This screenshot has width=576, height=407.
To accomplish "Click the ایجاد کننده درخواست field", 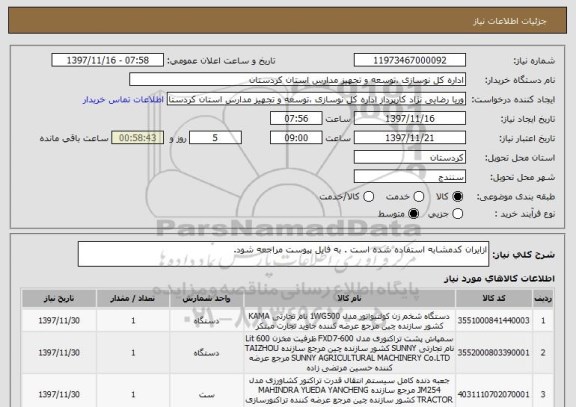I will (x=316, y=99).
